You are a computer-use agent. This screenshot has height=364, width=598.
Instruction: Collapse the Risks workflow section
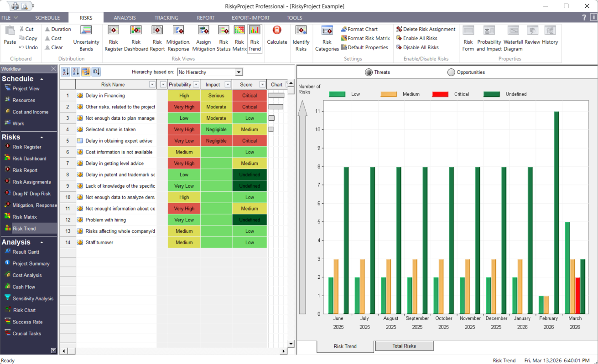point(42,137)
